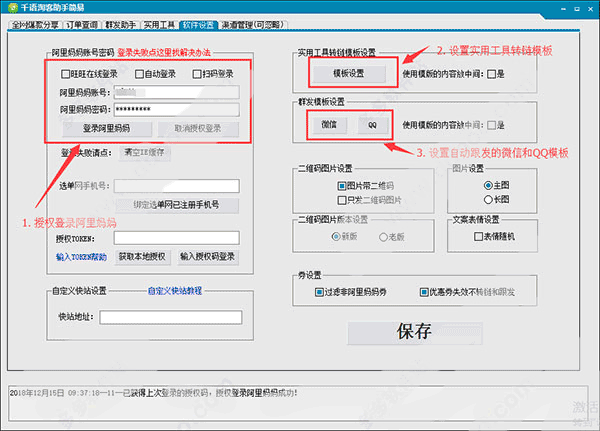The image size is (600, 431).
Task: Click the 快站地址 input field
Action: [x=171, y=317]
